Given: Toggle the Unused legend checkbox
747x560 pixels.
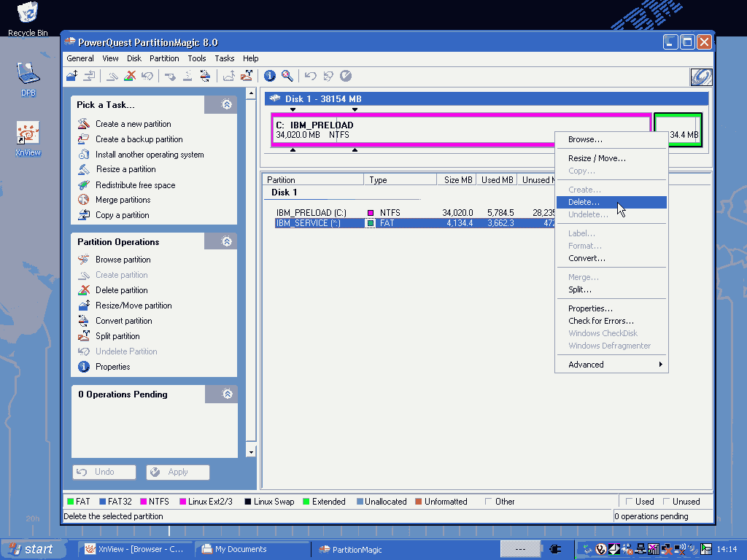Looking at the screenshot, I should tap(666, 502).
